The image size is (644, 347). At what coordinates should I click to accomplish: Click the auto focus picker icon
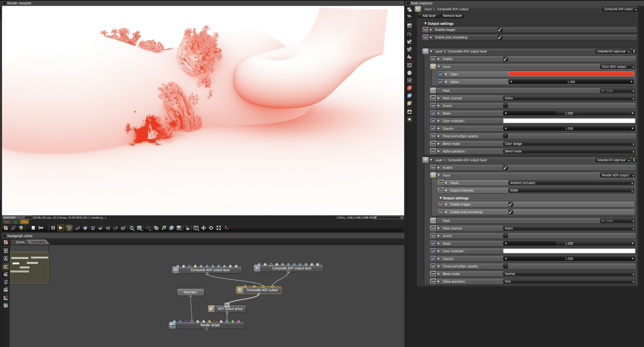[x=77, y=228]
